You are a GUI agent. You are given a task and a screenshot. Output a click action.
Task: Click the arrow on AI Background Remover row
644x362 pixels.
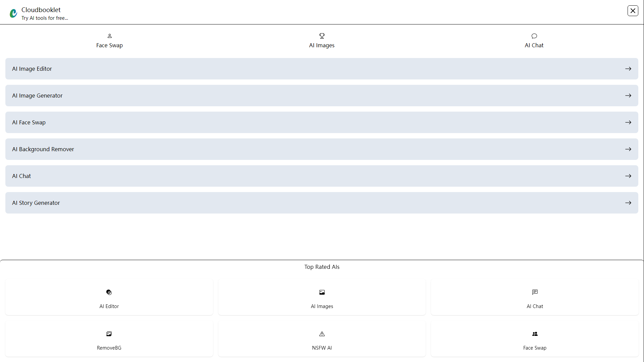coord(628,149)
